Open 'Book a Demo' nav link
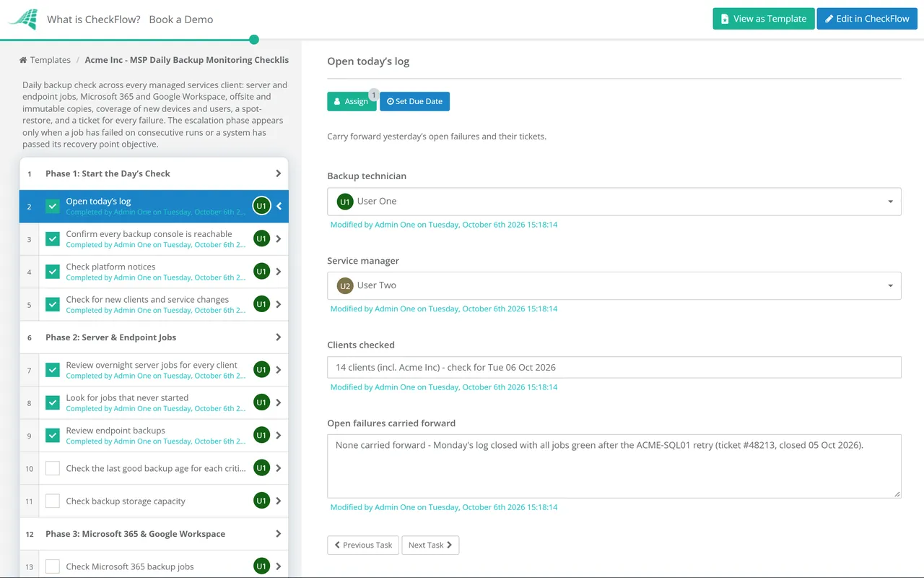The image size is (924, 578). click(x=181, y=20)
